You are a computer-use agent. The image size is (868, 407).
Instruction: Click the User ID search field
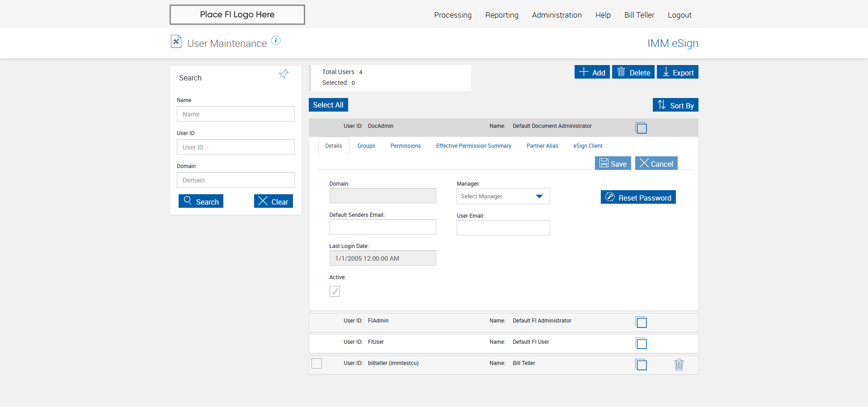(236, 147)
